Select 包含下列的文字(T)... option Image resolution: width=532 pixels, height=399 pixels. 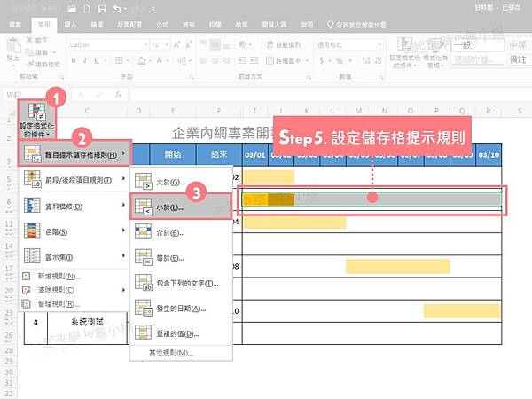pyautogui.click(x=181, y=283)
